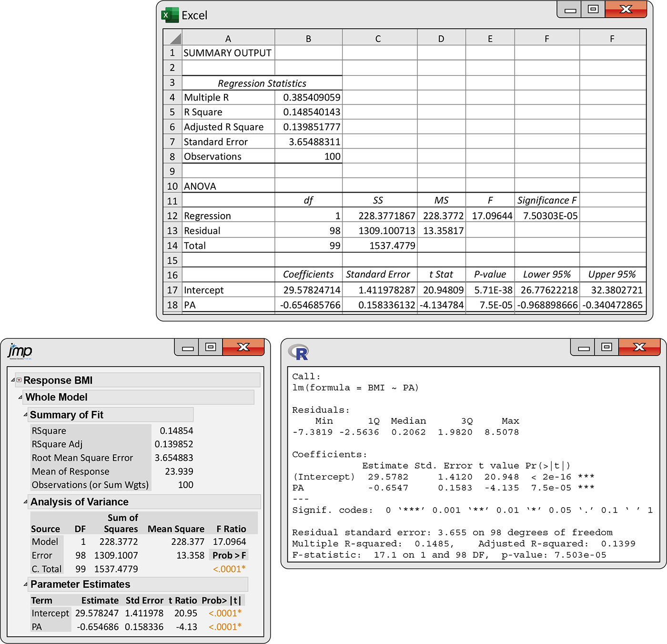Collapse the Summary of Fit section
667x644 pixels.
(x=25, y=415)
